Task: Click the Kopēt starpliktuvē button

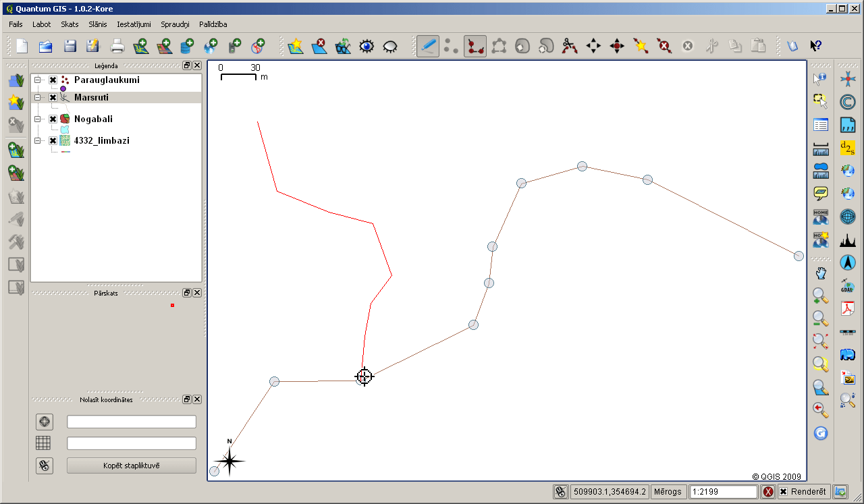Action: coord(132,466)
